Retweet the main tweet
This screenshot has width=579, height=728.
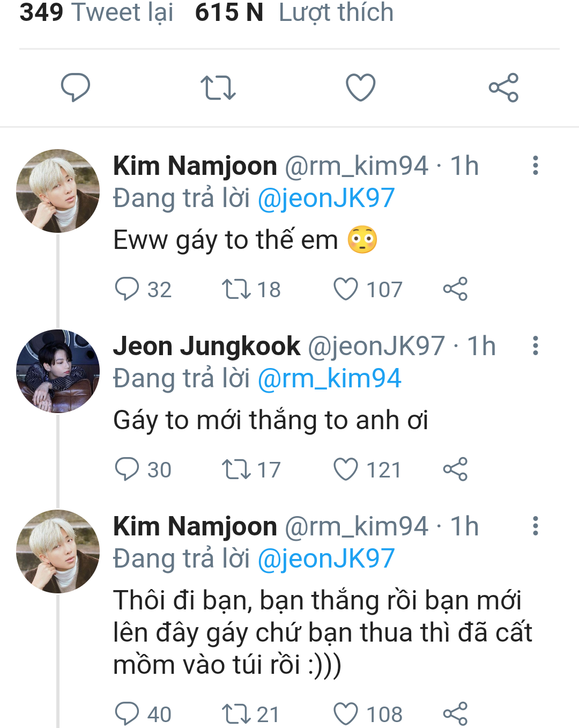point(218,88)
